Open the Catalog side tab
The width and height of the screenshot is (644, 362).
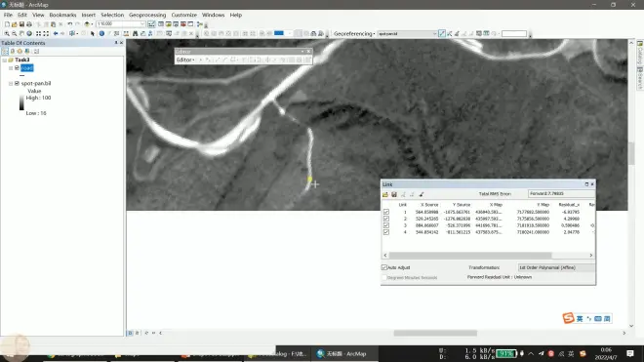point(640,52)
